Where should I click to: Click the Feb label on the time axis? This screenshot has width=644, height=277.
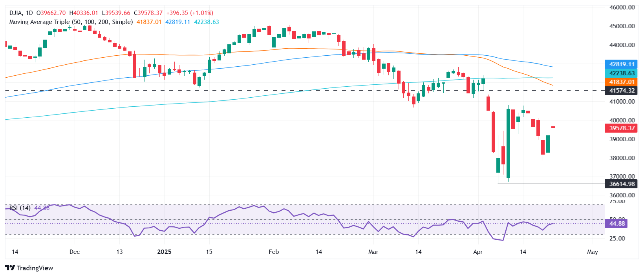coord(274,252)
